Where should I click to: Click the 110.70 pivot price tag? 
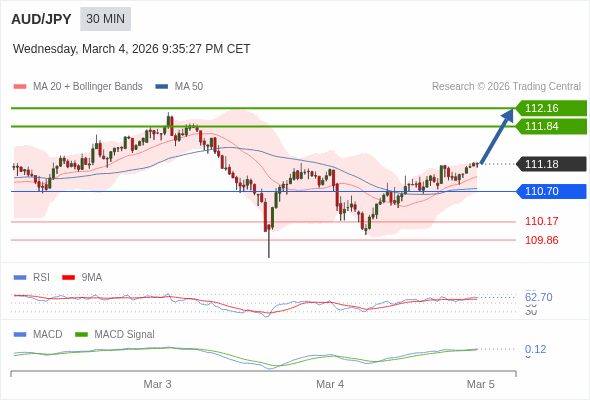click(x=551, y=191)
